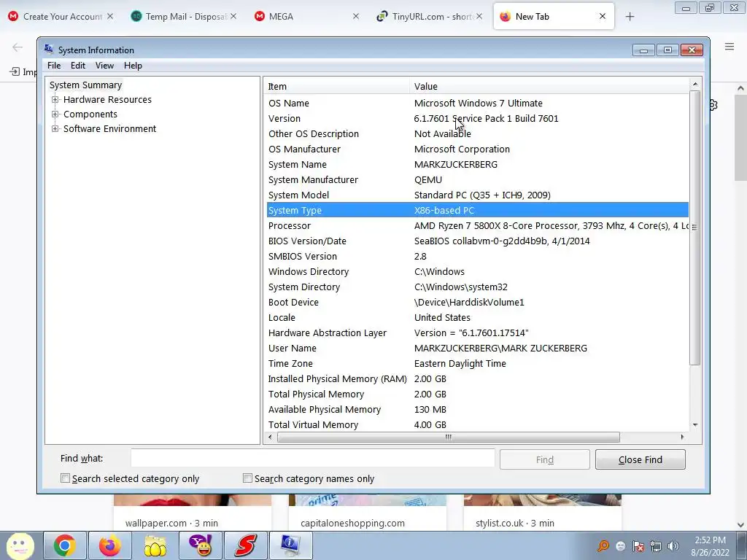Screen dimensions: 747x560
Task: Click the Close Find button
Action: click(x=640, y=459)
